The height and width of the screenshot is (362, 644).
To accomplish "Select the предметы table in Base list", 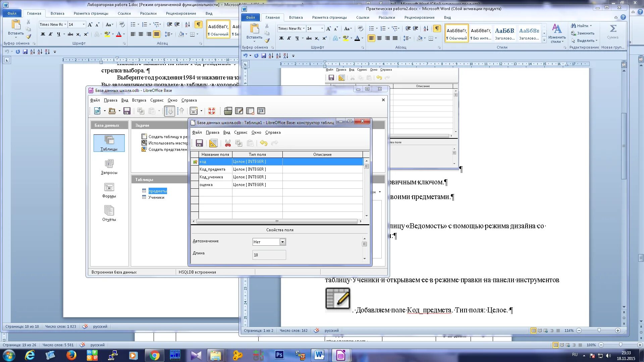I will (x=157, y=191).
